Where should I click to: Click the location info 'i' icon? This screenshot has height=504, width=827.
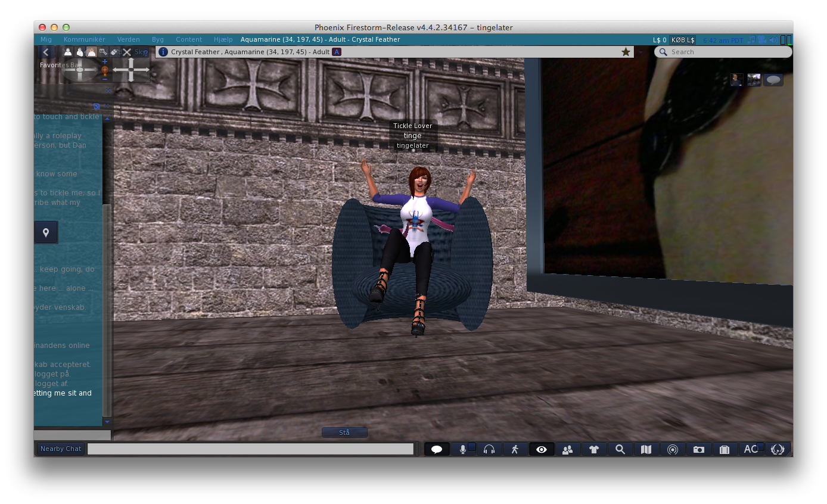click(163, 52)
